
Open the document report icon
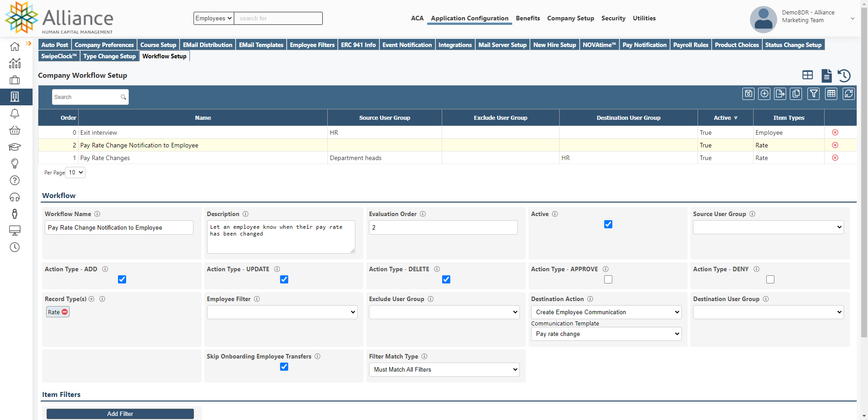tap(826, 76)
